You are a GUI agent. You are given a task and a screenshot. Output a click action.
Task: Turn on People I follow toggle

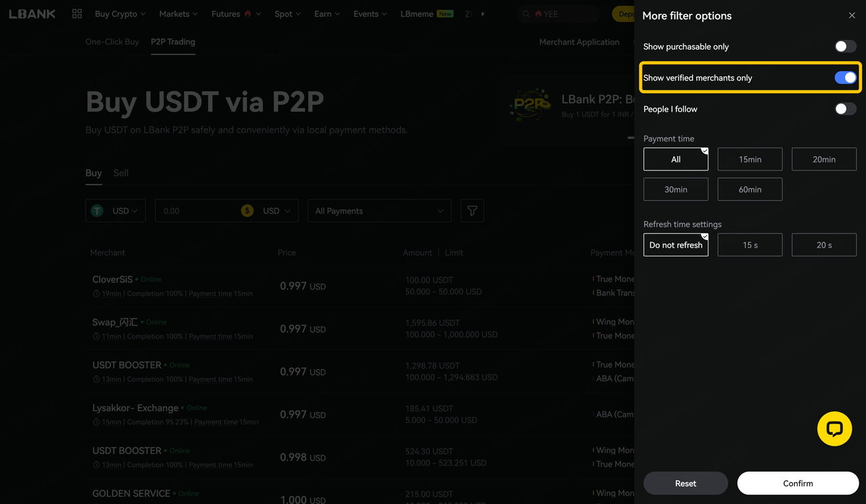pos(845,109)
